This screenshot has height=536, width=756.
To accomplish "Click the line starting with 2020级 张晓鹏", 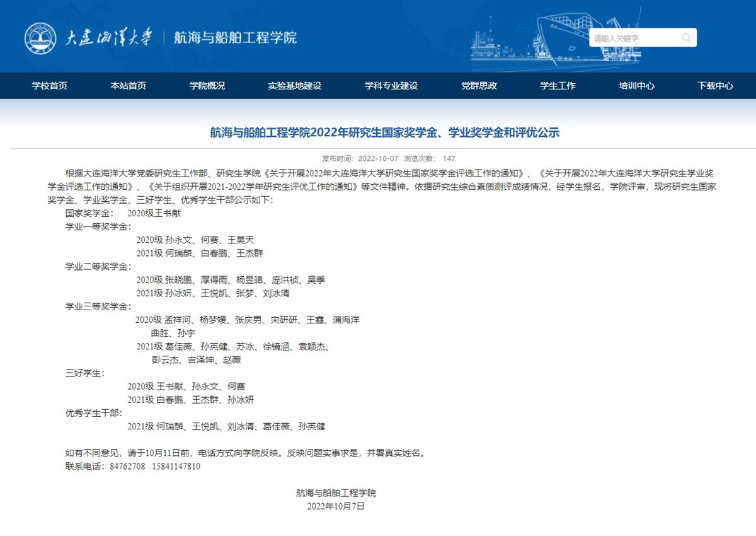I will (231, 279).
